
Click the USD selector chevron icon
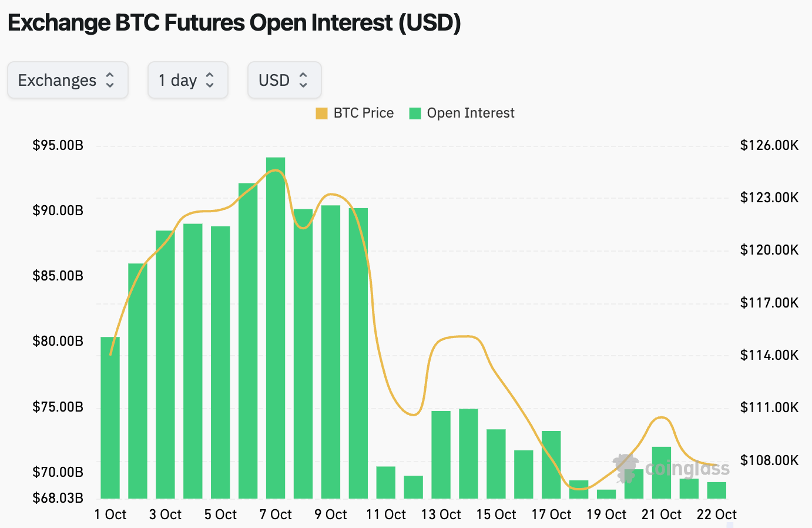[303, 80]
